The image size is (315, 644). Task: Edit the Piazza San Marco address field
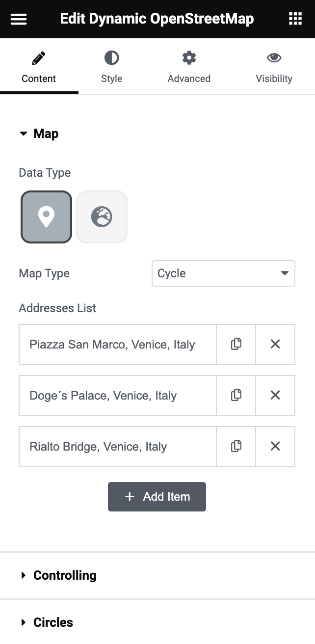click(x=117, y=344)
